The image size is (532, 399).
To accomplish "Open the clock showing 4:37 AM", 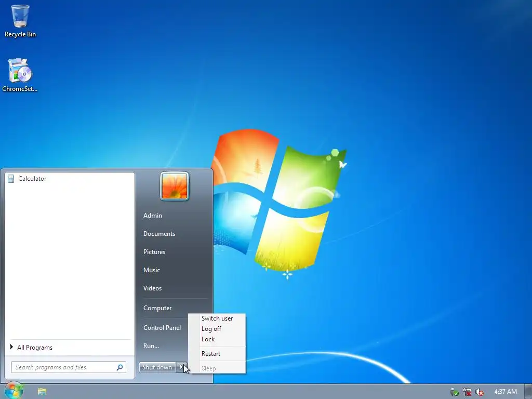I will [506, 392].
